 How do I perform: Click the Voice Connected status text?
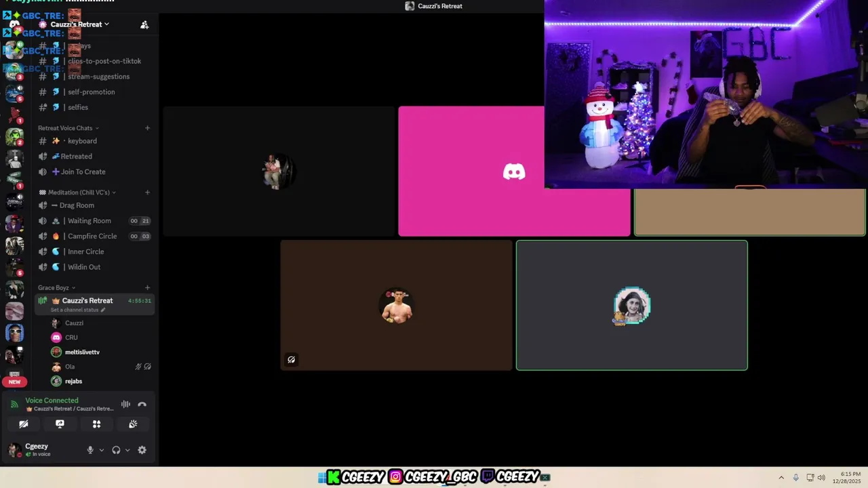[52, 401]
